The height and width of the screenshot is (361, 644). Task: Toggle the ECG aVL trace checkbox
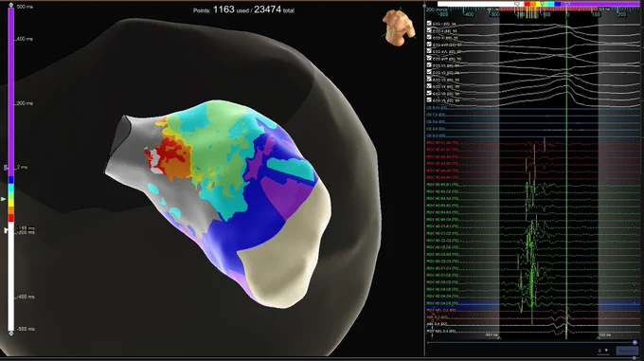tap(429, 51)
